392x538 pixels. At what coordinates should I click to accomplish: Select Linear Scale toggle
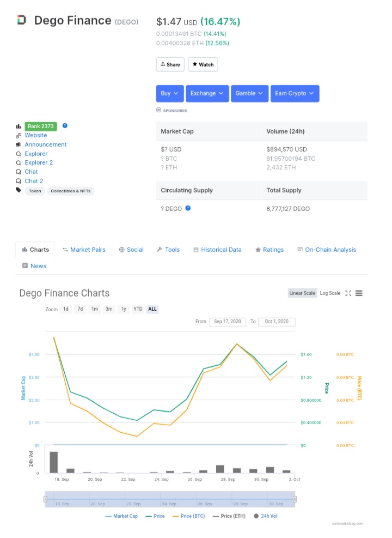pos(302,293)
